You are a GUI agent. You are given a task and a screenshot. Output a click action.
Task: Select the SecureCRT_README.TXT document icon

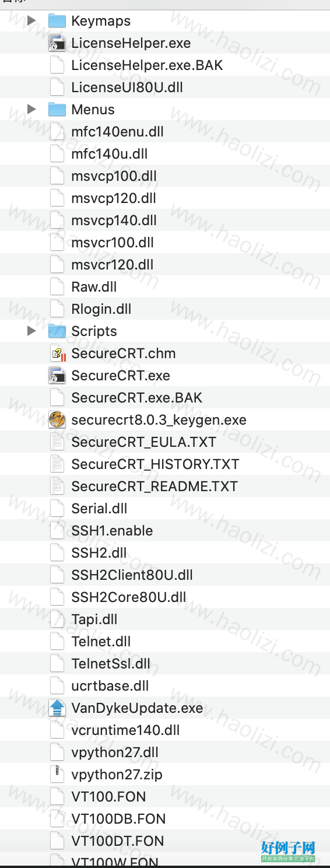pos(57,487)
